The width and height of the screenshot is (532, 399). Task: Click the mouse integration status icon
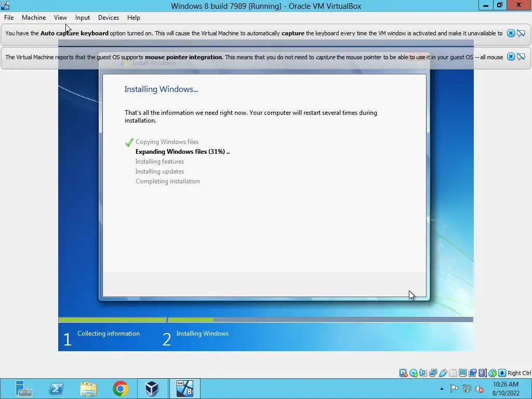point(493,373)
